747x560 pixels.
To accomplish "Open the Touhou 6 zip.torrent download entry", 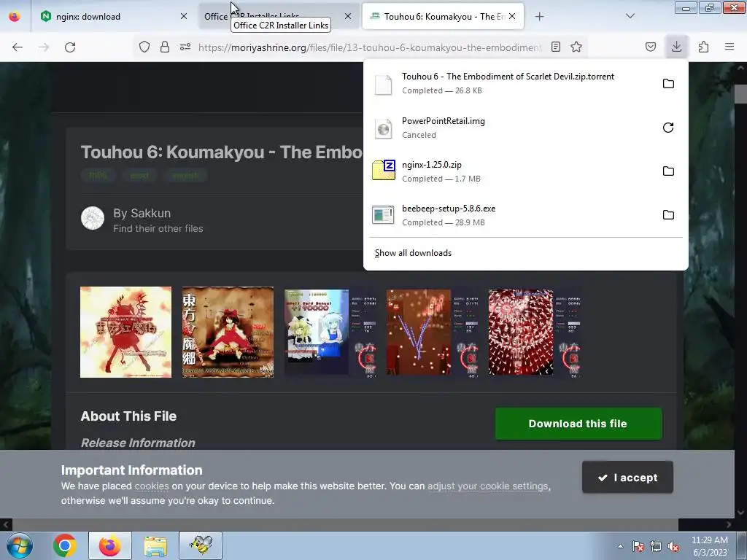I will tap(511, 83).
